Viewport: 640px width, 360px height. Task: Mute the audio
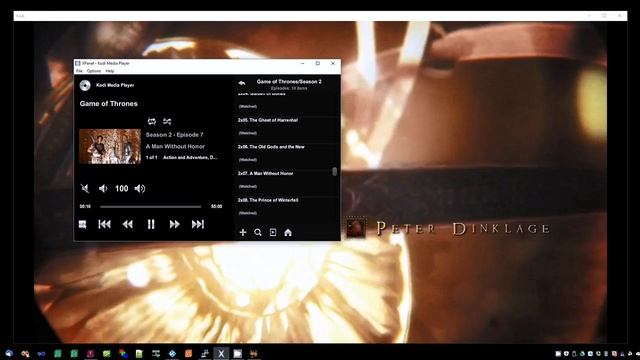[85, 188]
